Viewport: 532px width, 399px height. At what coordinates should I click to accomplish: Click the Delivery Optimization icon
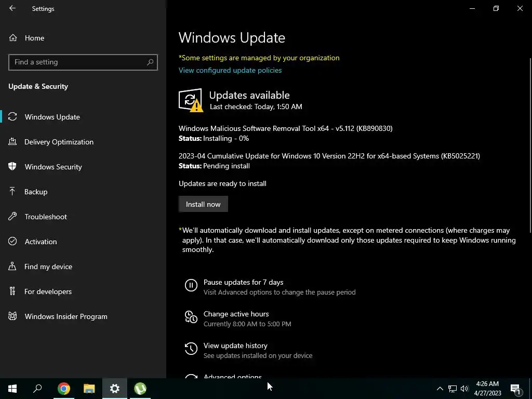pos(12,141)
